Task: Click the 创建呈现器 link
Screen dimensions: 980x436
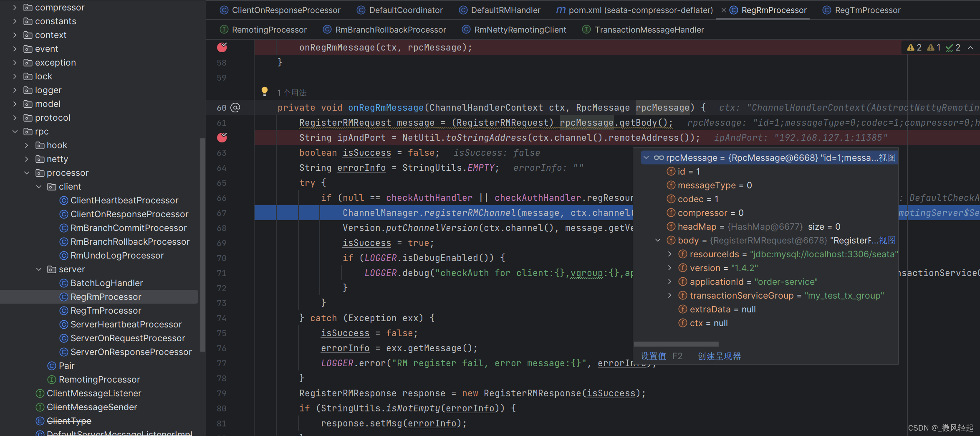Action: tap(720, 356)
